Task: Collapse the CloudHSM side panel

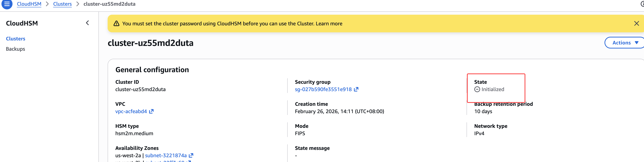Action: 87,23
